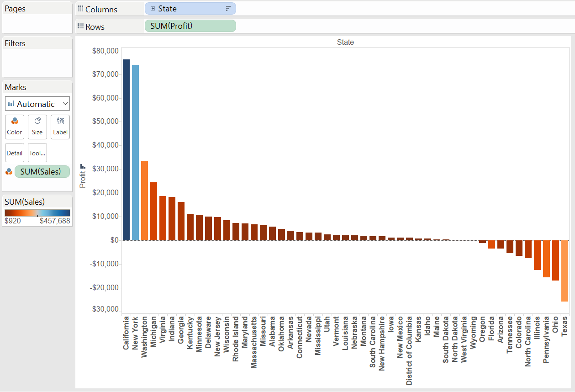The height and width of the screenshot is (392, 575).
Task: Expand the State pill plus sign
Action: point(153,9)
